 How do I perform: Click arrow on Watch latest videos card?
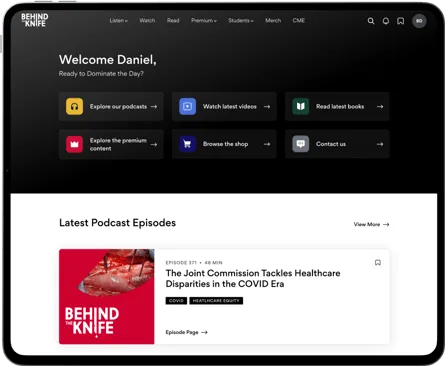coord(267,107)
